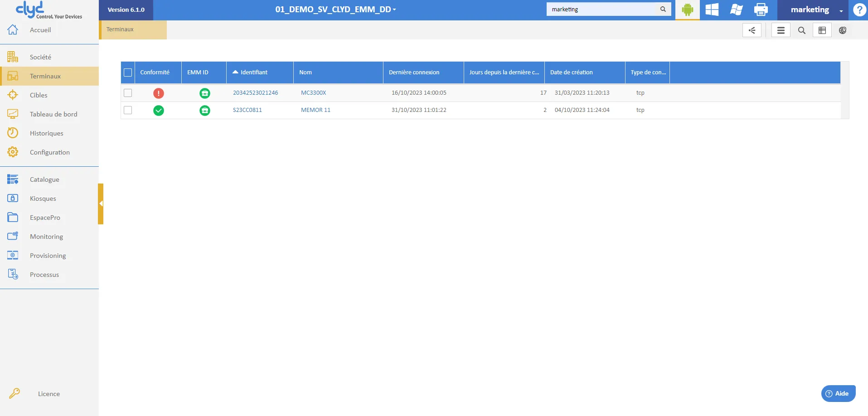868x416 pixels.
Task: Open the EspacePro section
Action: pyautogui.click(x=49, y=218)
